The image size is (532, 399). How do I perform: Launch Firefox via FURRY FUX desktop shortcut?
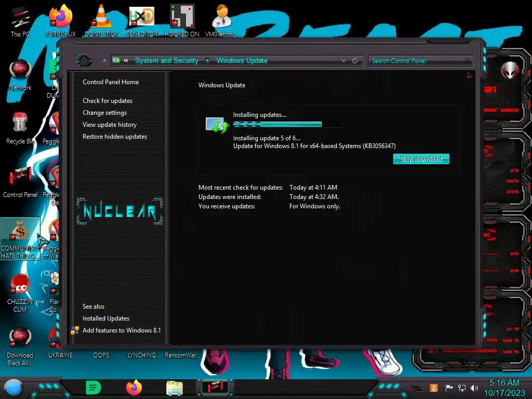coord(60,21)
